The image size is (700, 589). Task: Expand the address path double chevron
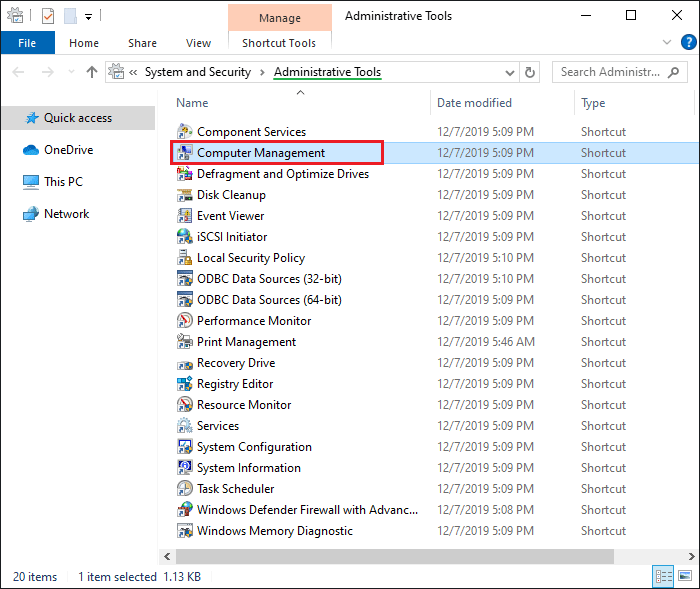(133, 72)
